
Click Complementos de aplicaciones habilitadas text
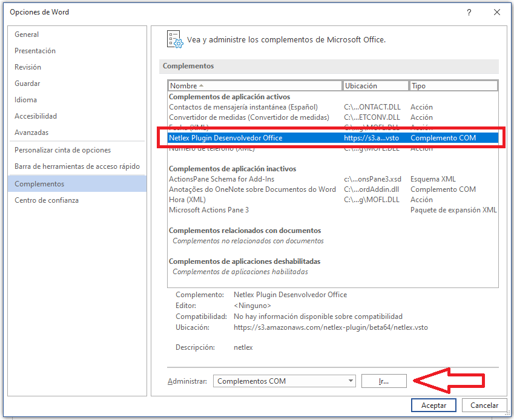coord(240,272)
